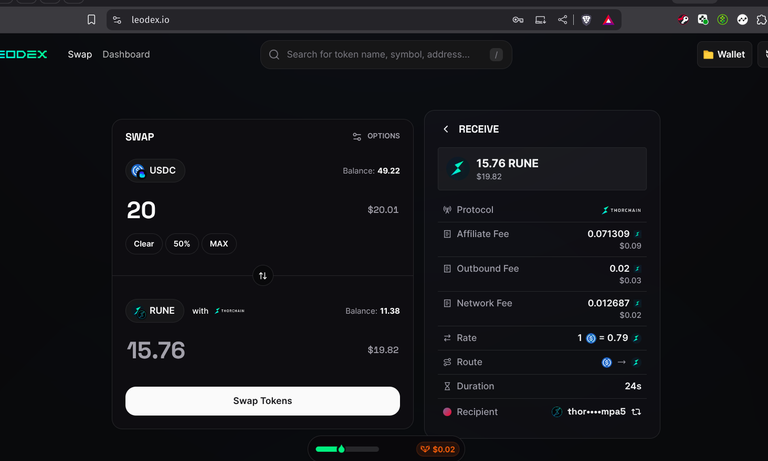The image size is (768, 461).
Task: Click the LEODEX logo
Action: point(24,54)
